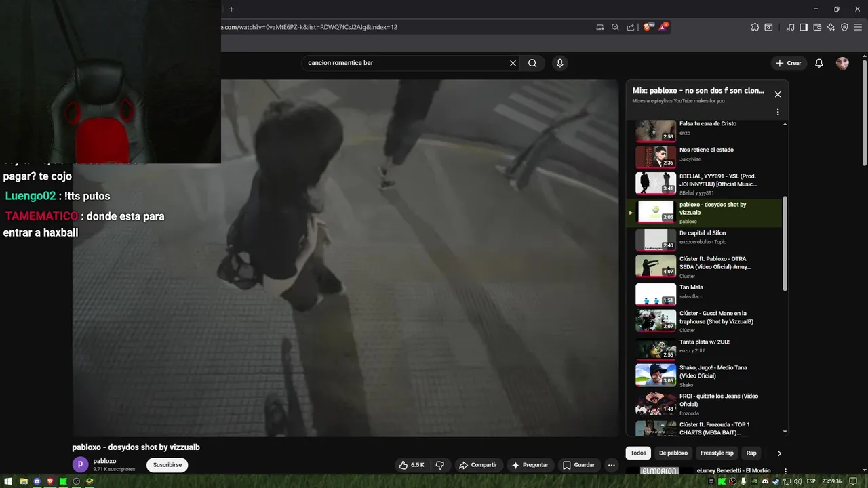The width and height of the screenshot is (868, 488).
Task: Close the Mix playlist panel
Action: [778, 94]
